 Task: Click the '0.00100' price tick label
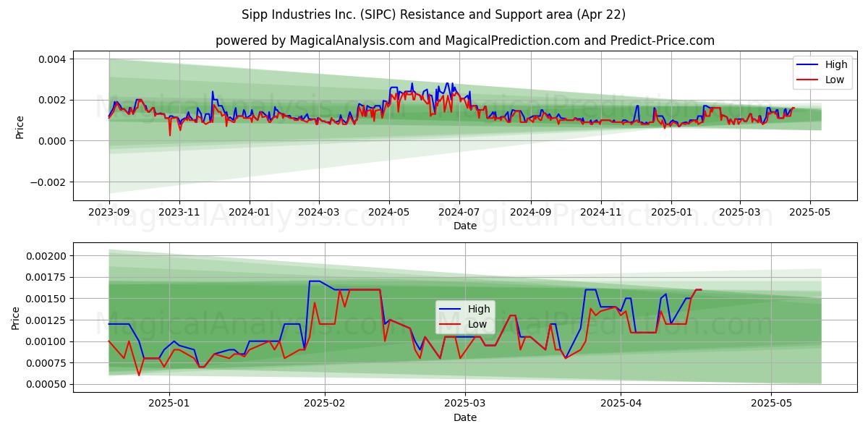pyautogui.click(x=47, y=341)
